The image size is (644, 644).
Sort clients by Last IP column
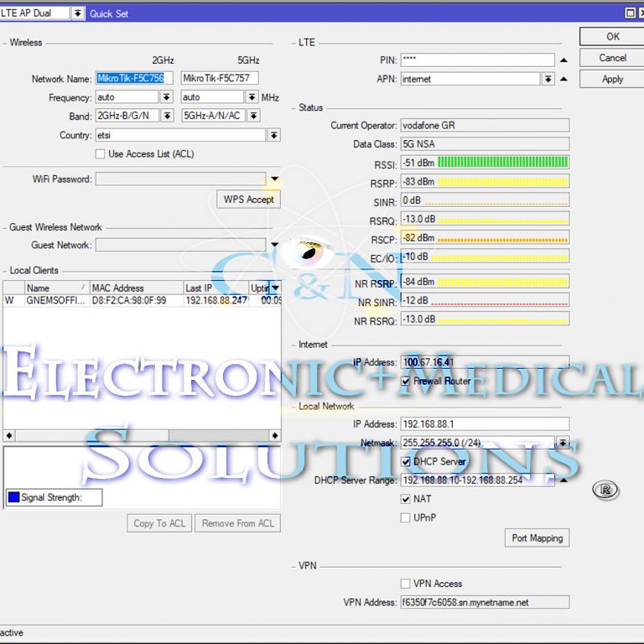tap(216, 288)
